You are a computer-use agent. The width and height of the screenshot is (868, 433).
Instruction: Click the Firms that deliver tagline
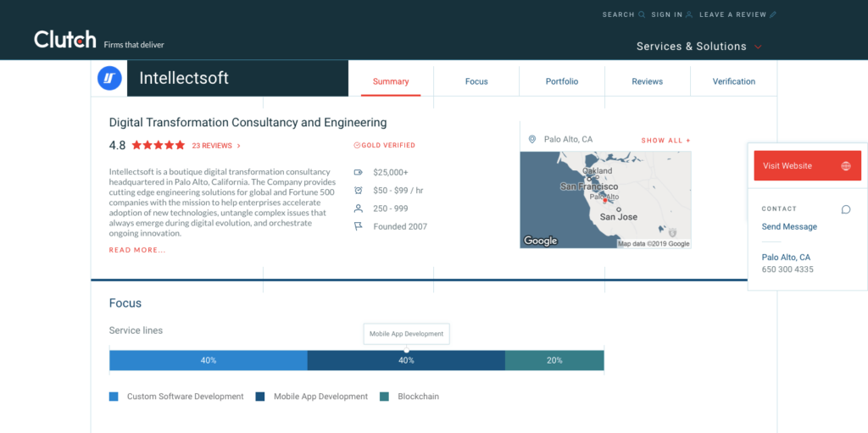pos(134,44)
